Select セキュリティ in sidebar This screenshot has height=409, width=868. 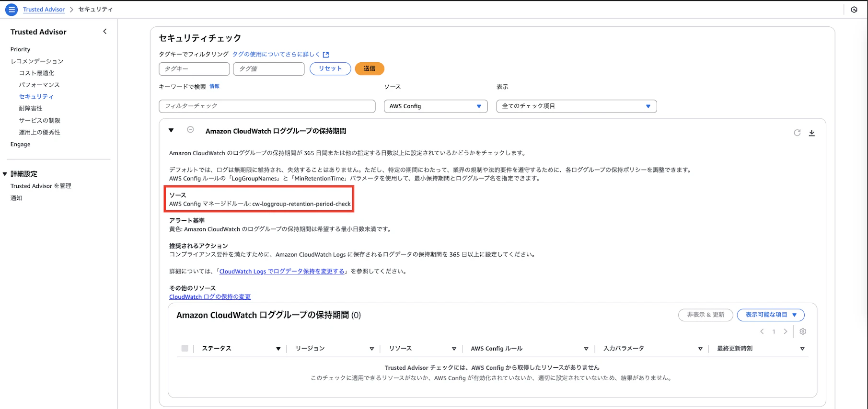click(36, 97)
